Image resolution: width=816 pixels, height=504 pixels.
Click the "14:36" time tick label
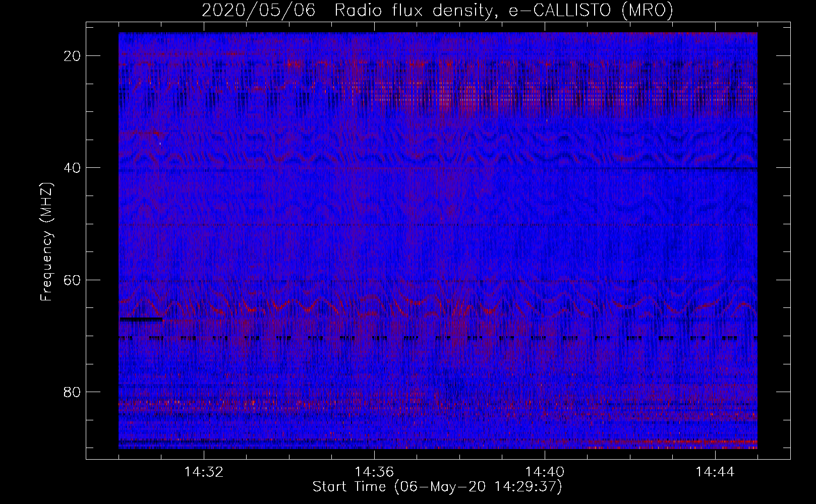point(374,472)
